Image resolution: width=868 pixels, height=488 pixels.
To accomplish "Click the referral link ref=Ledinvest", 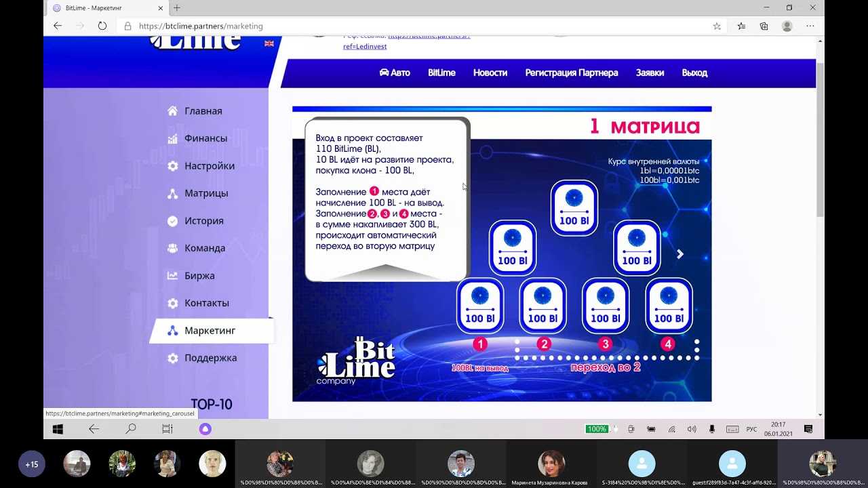I will [365, 46].
